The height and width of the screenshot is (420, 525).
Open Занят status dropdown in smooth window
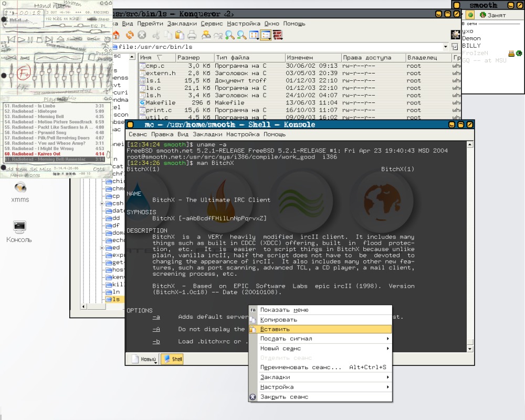[x=491, y=15]
